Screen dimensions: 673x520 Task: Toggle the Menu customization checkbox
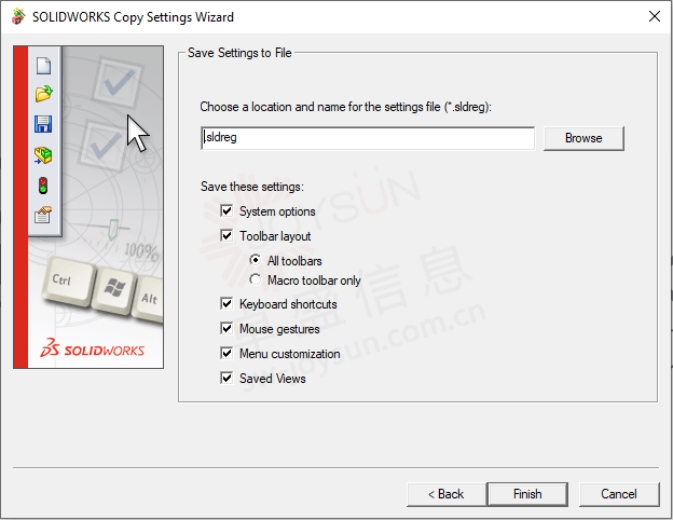click(x=226, y=353)
